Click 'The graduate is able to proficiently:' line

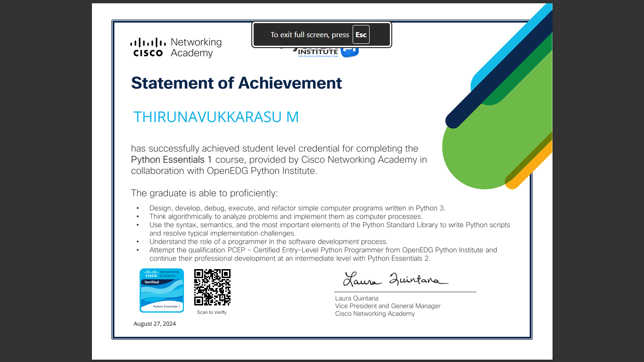205,193
